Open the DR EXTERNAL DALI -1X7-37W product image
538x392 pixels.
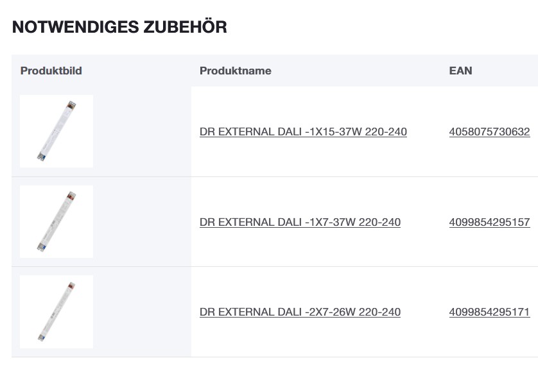click(x=56, y=222)
